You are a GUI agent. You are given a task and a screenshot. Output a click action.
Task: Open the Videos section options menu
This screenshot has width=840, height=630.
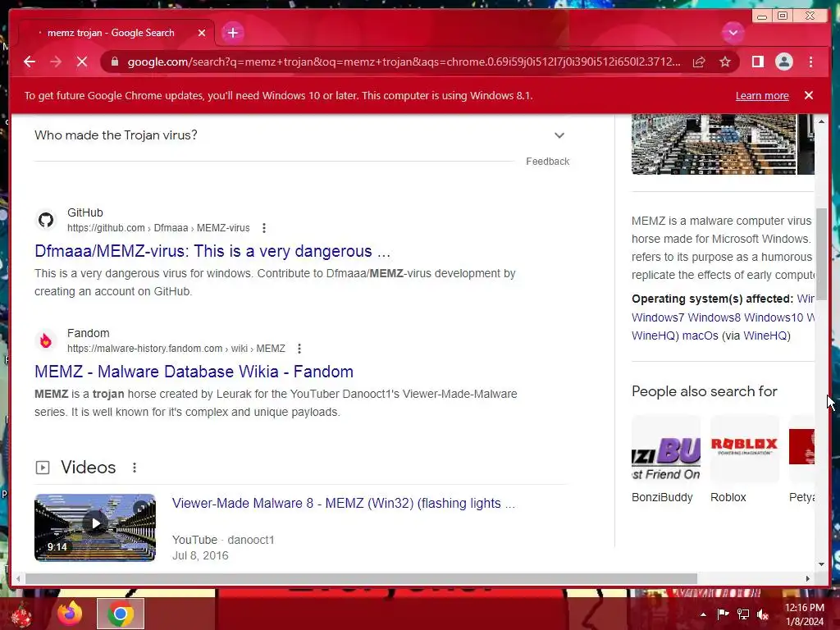point(135,468)
